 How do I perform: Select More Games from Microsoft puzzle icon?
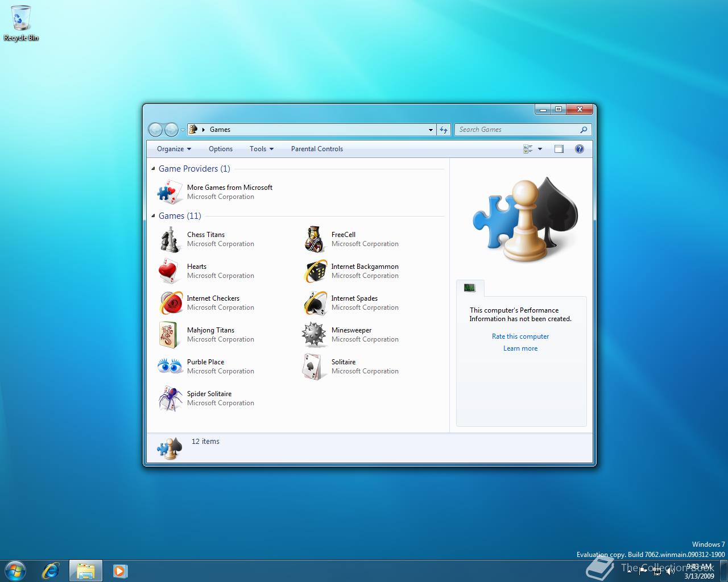tap(169, 192)
